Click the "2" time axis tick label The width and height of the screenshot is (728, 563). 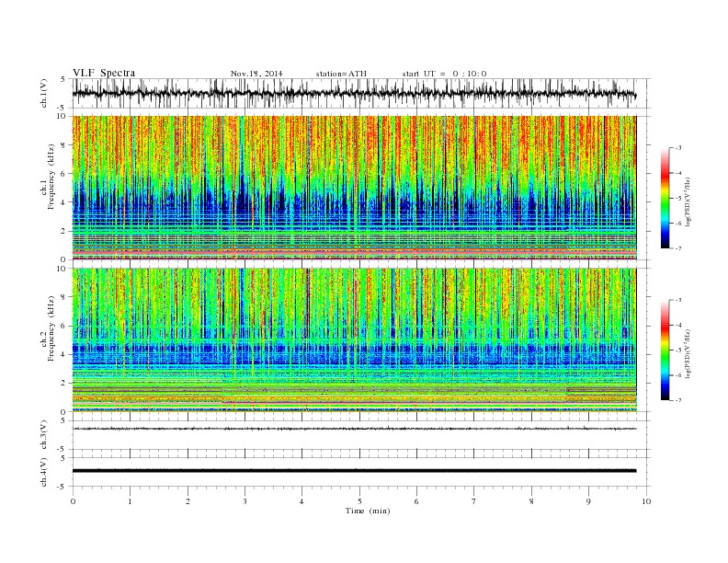point(188,501)
